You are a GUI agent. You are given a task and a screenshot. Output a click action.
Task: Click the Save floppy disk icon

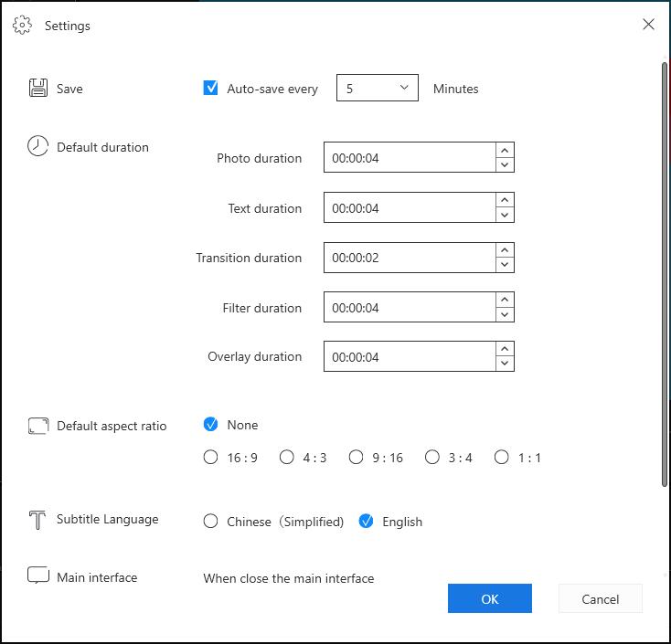pyautogui.click(x=38, y=88)
